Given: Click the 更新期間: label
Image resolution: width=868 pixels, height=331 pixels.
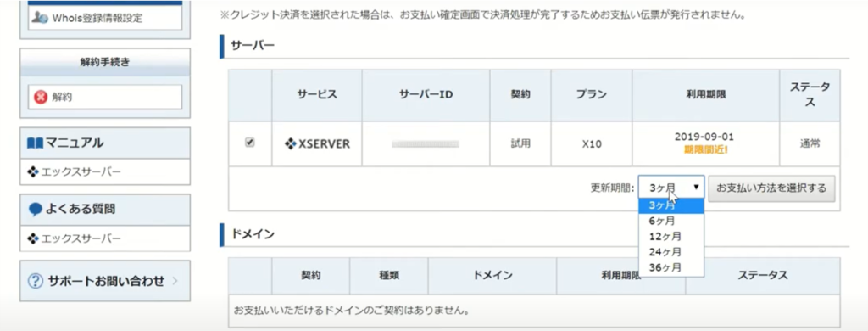Looking at the screenshot, I should point(613,188).
